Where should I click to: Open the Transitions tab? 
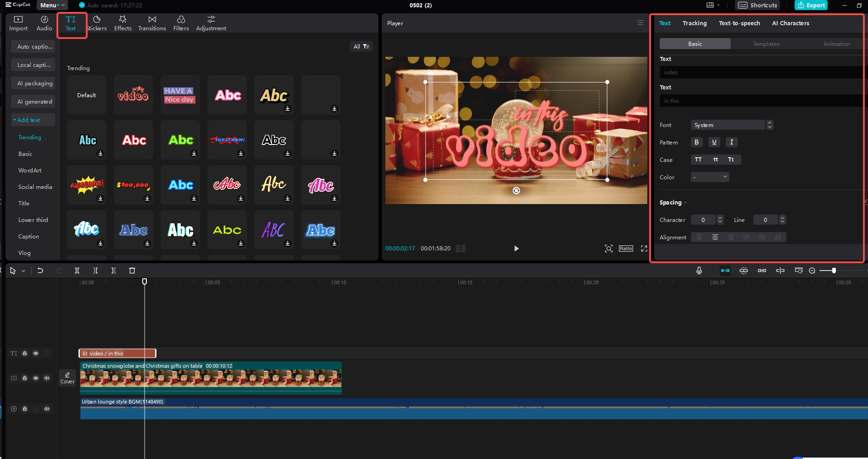[x=152, y=23]
